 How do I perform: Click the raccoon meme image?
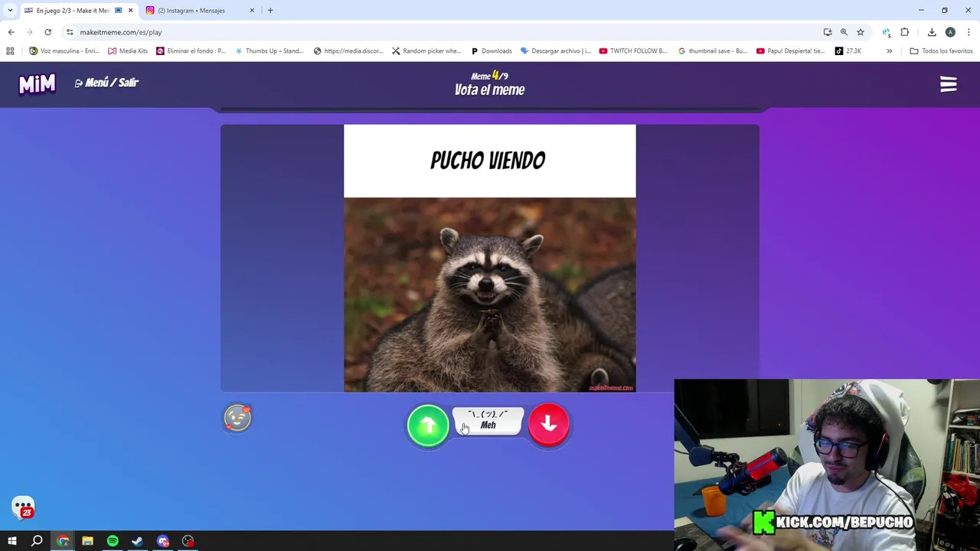tap(489, 295)
